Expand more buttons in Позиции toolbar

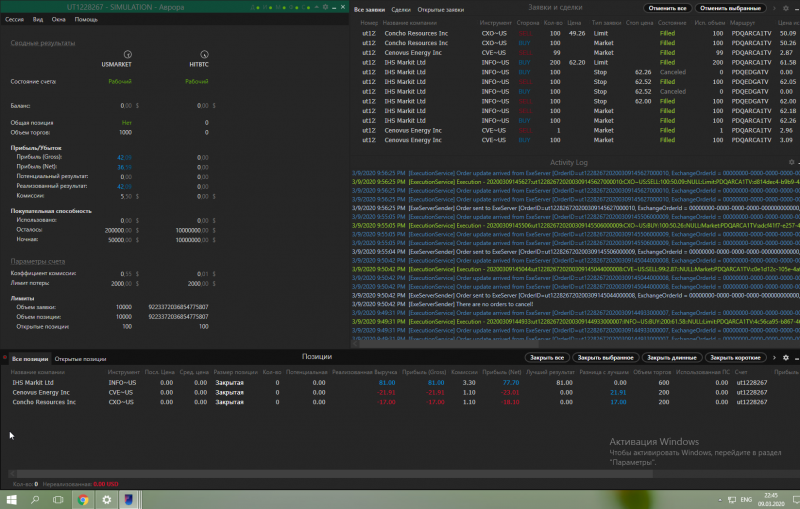[774, 358]
